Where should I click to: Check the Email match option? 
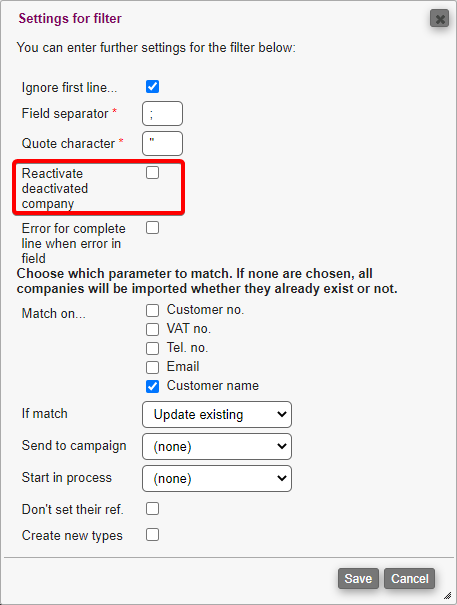point(152,367)
